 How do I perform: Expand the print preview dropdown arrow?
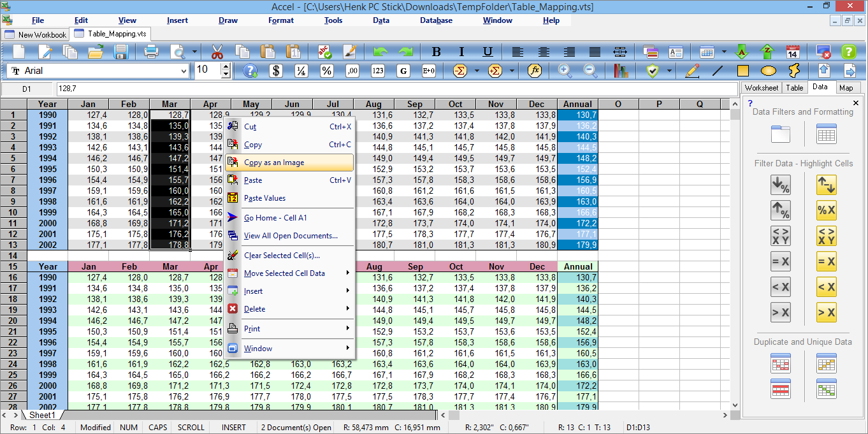tap(195, 52)
